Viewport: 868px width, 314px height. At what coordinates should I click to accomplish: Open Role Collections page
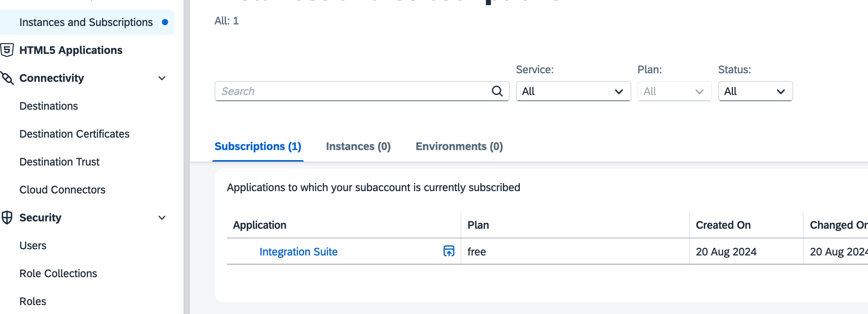coord(58,273)
